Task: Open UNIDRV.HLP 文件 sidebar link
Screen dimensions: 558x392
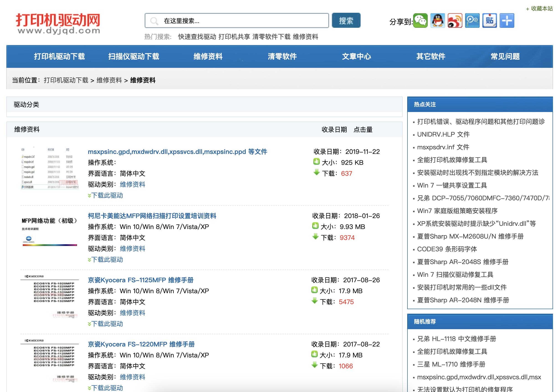Action: pyautogui.click(x=443, y=134)
